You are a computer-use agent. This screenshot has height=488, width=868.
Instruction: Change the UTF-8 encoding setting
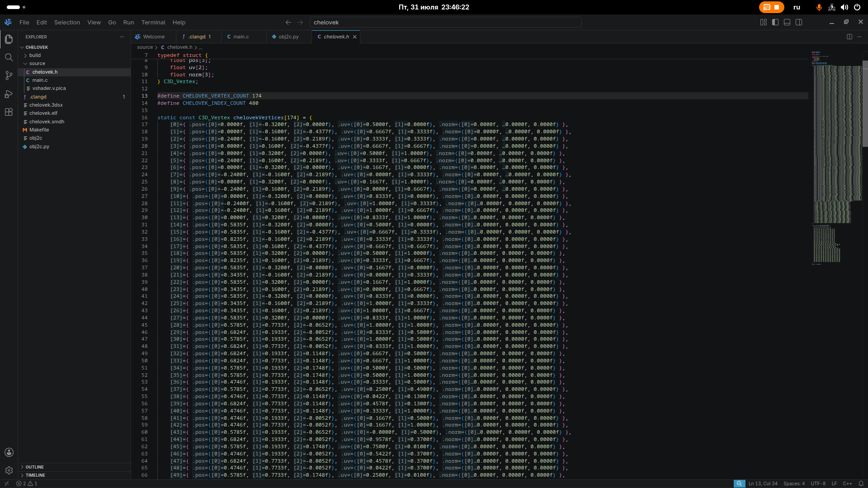818,483
